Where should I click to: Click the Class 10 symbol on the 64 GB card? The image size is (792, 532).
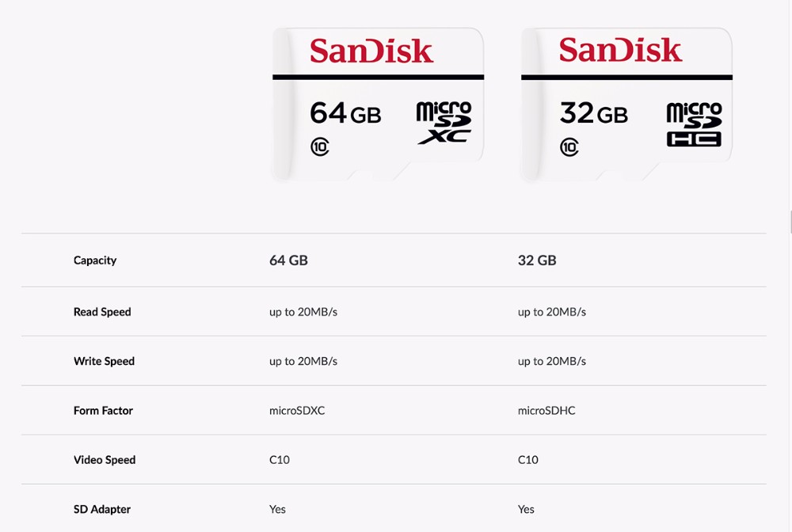(x=320, y=146)
